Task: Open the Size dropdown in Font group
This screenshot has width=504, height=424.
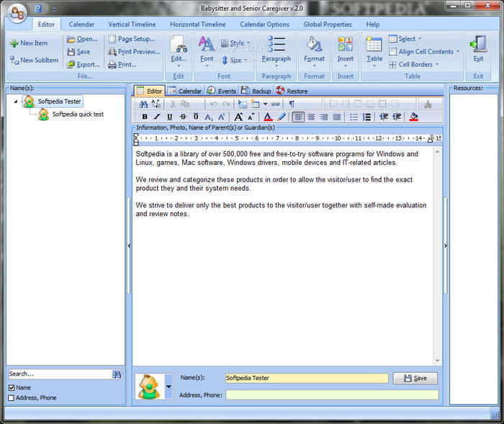Action: pos(235,60)
